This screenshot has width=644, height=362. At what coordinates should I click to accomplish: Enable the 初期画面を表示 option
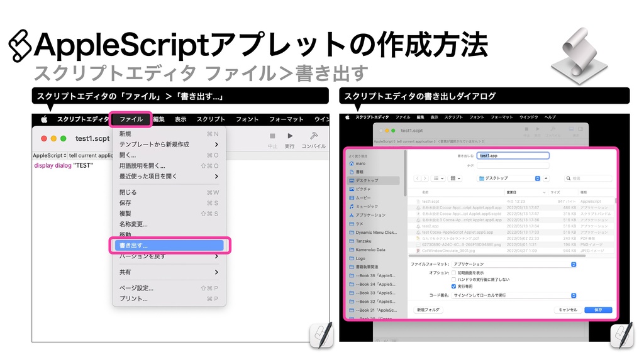pos(453,273)
